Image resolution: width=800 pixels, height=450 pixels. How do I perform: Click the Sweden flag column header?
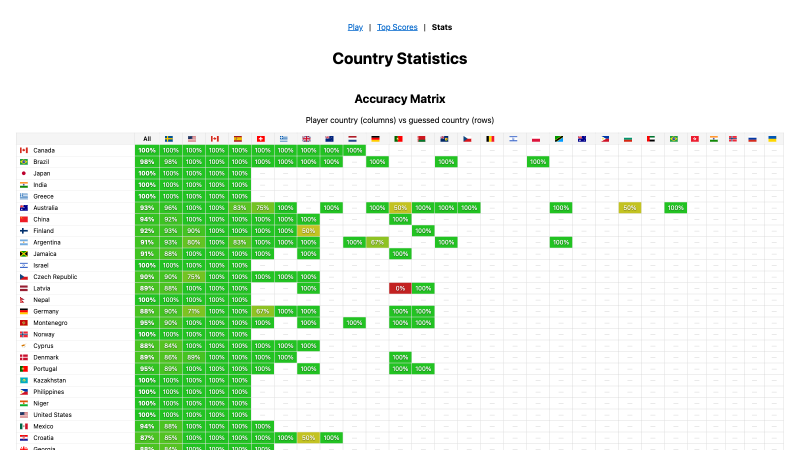tap(169, 139)
